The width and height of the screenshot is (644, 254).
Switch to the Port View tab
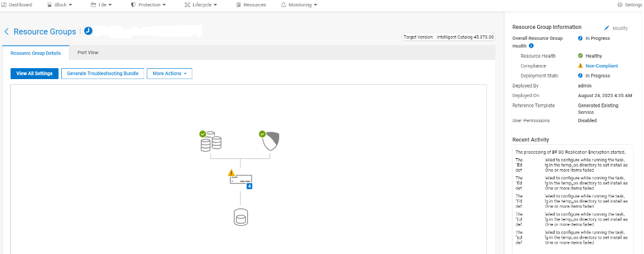[x=88, y=53]
